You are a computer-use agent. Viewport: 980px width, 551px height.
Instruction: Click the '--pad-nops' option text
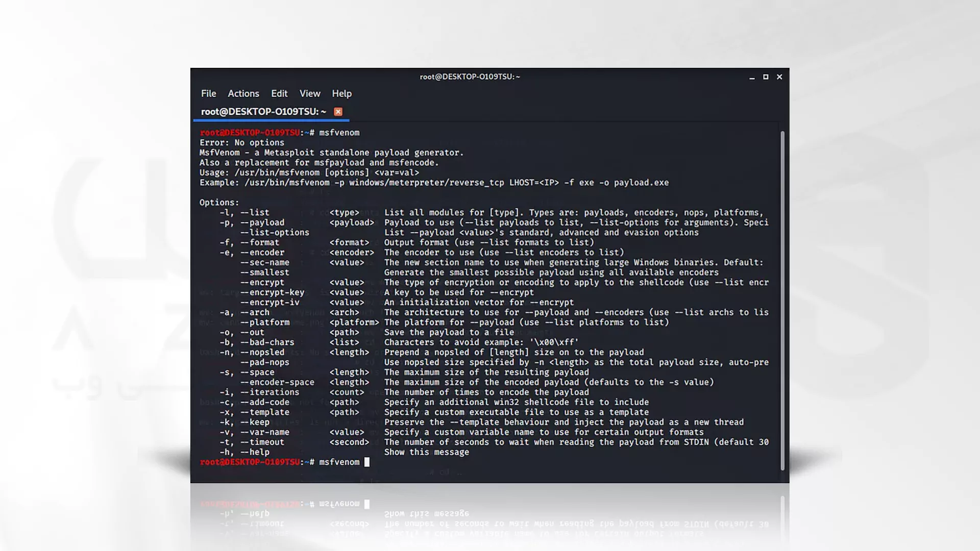click(265, 362)
